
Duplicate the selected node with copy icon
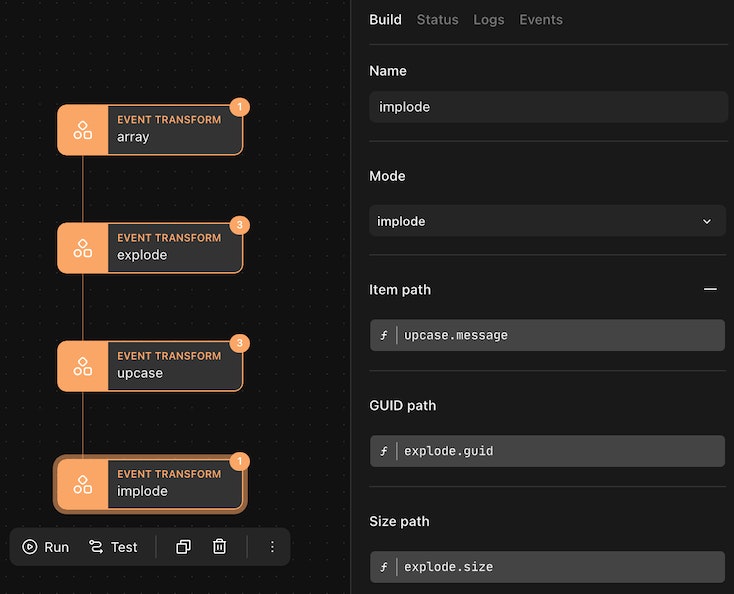(183, 547)
